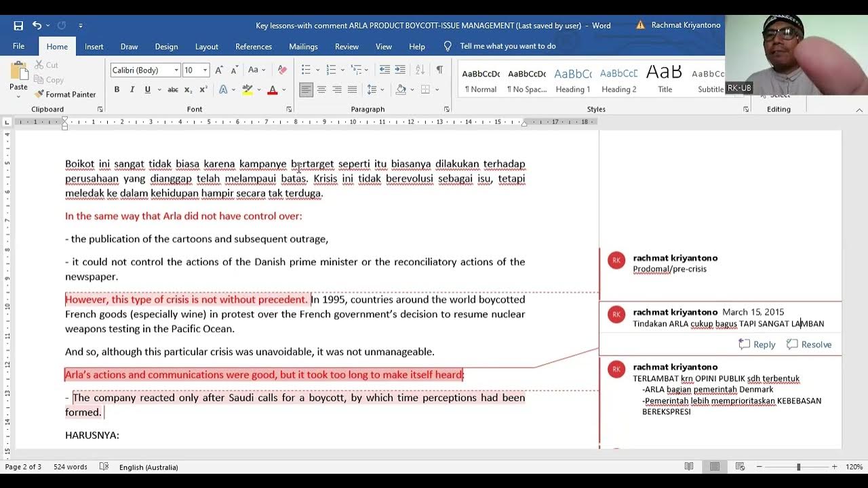
Task: Reply to the ARLA cukup bagus comment
Action: pyautogui.click(x=757, y=344)
